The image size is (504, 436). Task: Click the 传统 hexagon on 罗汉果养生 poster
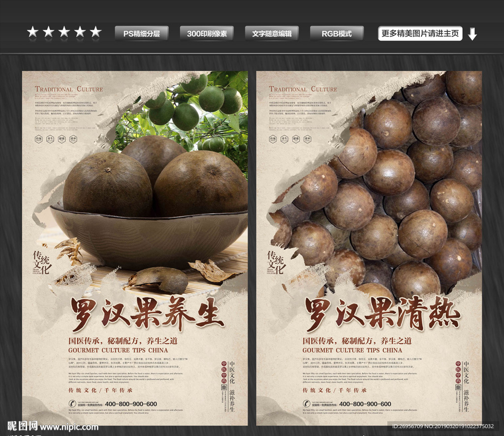[x=38, y=139]
